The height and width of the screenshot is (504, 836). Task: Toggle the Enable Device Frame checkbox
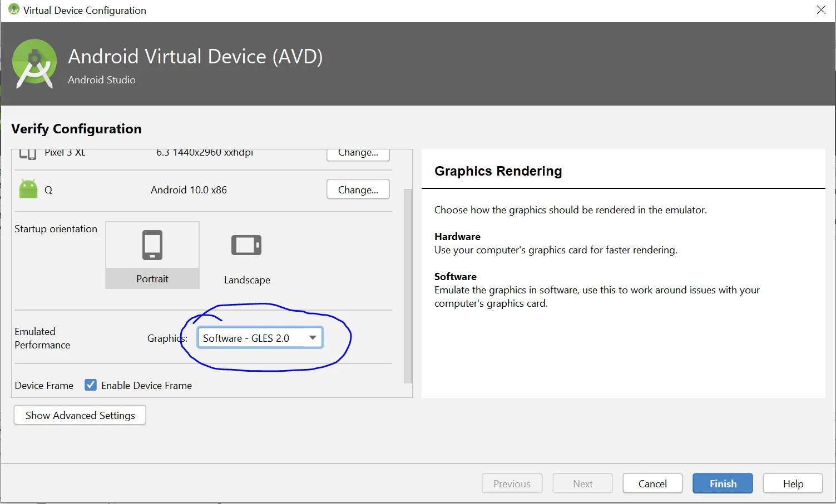click(x=91, y=385)
